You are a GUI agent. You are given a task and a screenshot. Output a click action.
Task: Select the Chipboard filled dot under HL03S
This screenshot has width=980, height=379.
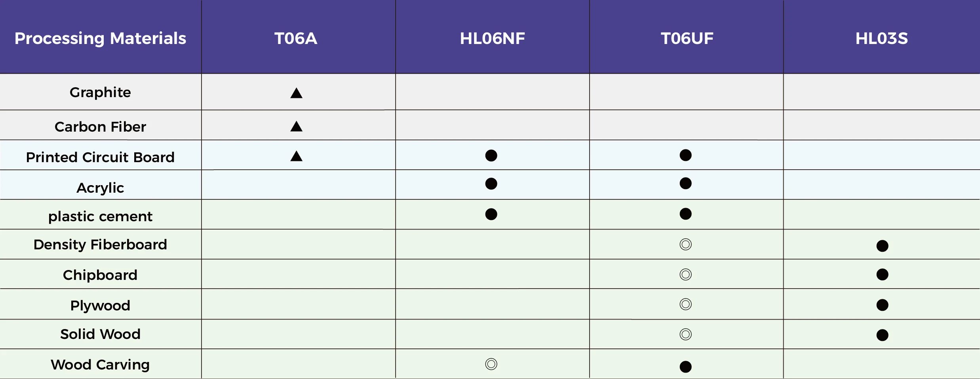pos(882,274)
